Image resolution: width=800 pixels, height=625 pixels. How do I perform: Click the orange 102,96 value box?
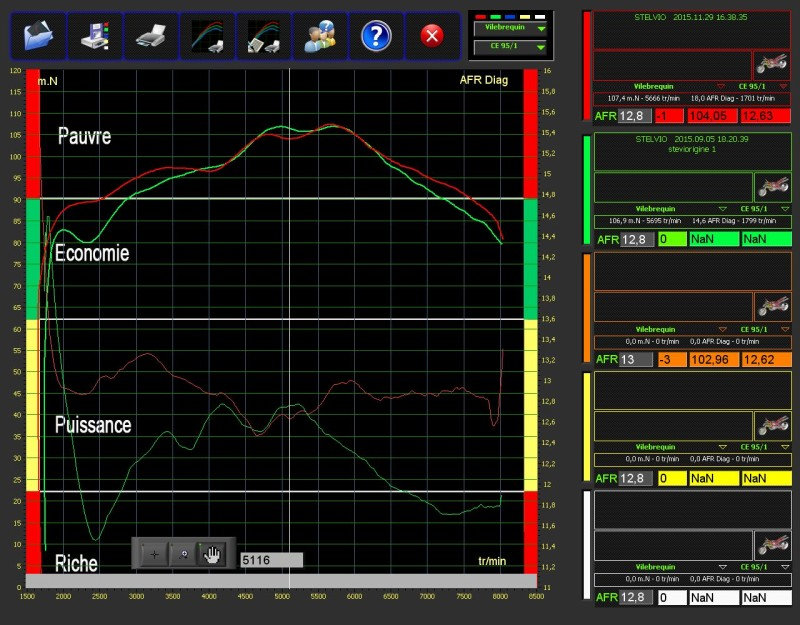coord(714,360)
